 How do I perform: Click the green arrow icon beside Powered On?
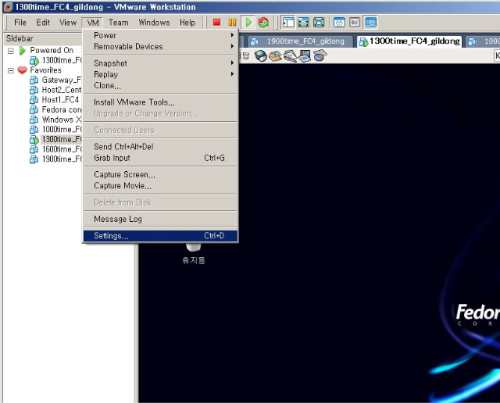(22, 51)
